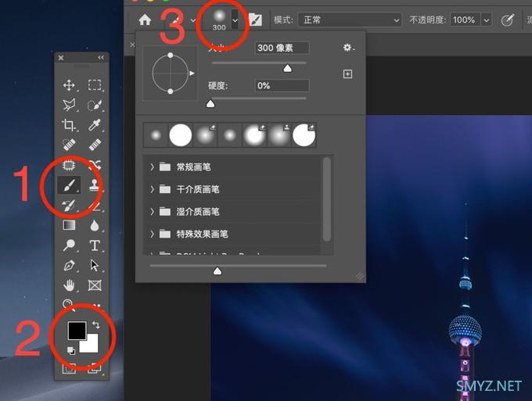Expand the 湿介质画笔 folder
532x401 pixels.
click(x=152, y=212)
